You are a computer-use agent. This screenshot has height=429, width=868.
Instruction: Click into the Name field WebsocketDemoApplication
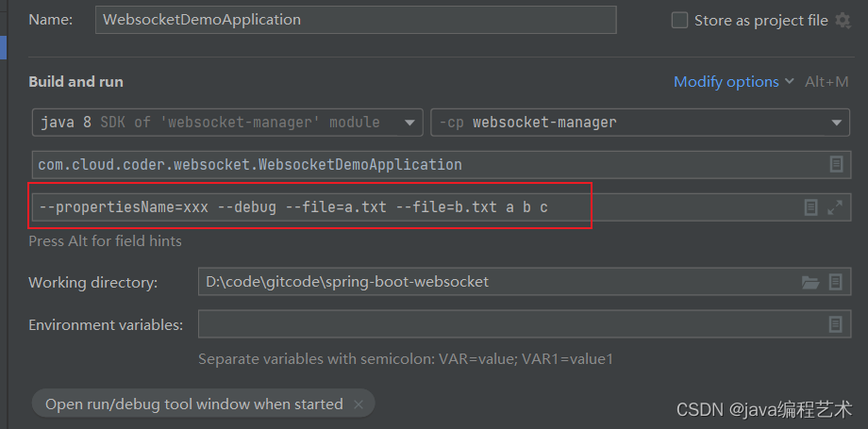pos(356,20)
